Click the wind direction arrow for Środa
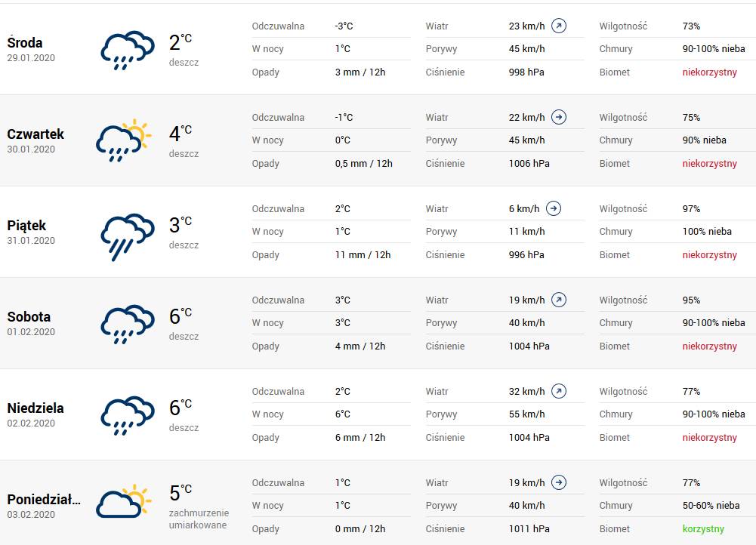756x545 pixels. 559,26
